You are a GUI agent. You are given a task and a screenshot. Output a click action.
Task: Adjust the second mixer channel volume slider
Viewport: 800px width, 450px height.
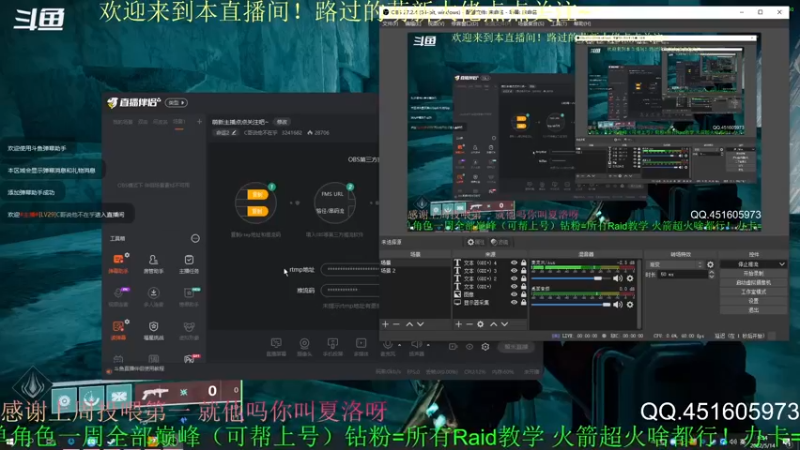point(571,305)
